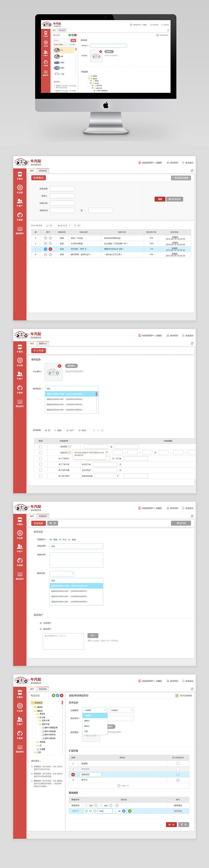The width and height of the screenshot is (209, 868).
Task: Go to 牛大列表
Action: coord(38,351)
